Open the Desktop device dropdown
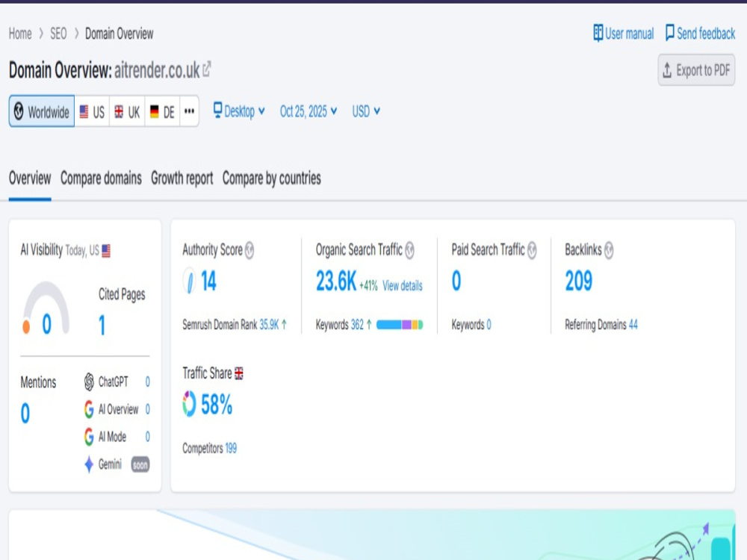 click(239, 111)
